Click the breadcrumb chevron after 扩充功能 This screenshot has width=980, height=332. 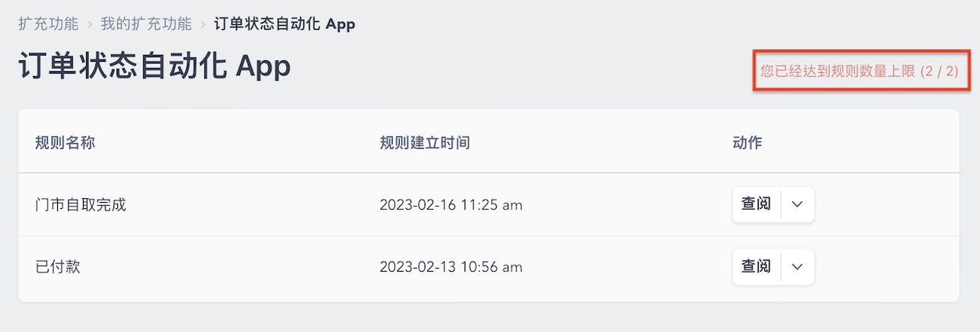[x=90, y=24]
